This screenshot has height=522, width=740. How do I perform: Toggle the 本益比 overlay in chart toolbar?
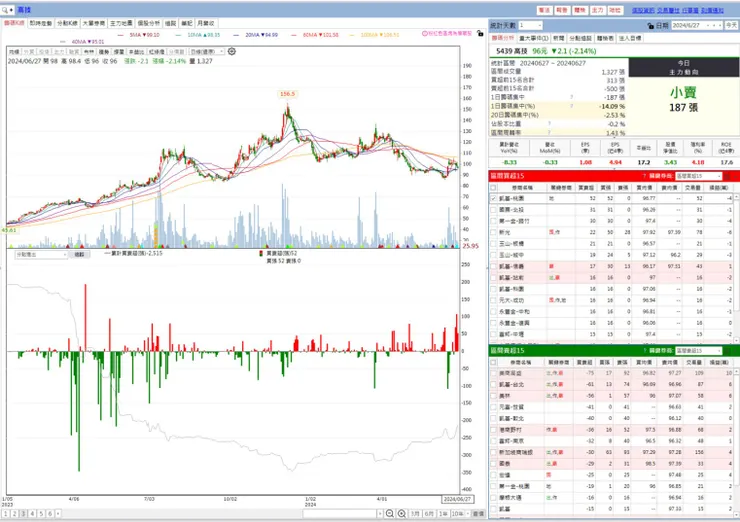pyautogui.click(x=136, y=52)
